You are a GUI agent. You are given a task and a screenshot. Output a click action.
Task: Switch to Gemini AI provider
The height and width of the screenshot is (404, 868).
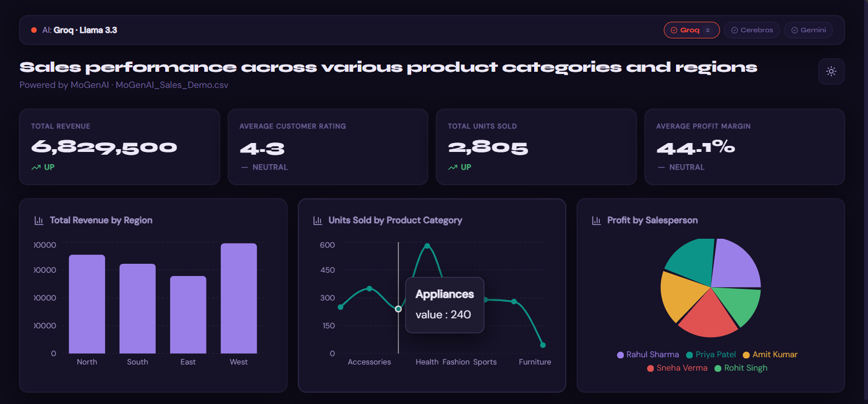click(808, 30)
